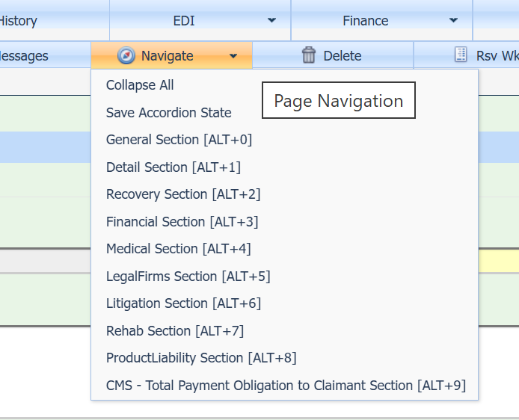The image size is (519, 420).
Task: Click the Navigate compass icon
Action: tap(126, 55)
